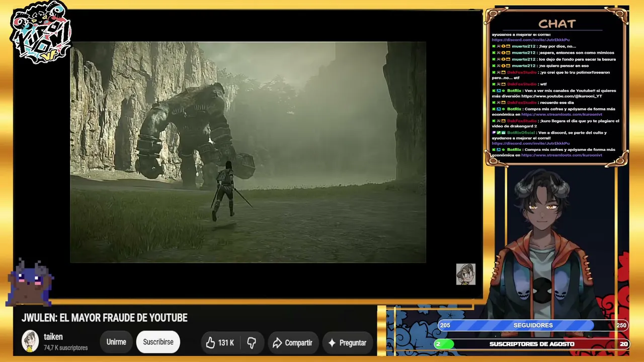Click chat message "espera, entonces son como mimicos"
The image size is (644, 362).
coord(577,53)
